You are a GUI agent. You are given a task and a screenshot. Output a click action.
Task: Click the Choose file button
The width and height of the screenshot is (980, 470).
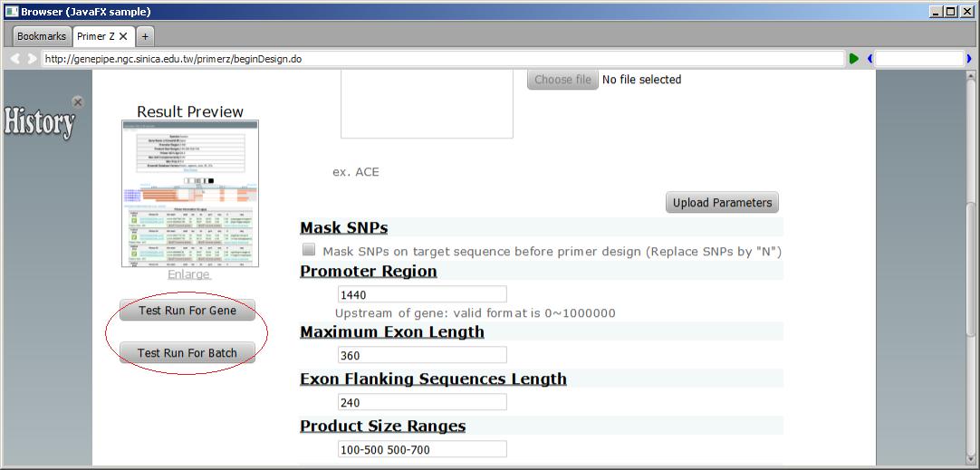click(x=562, y=80)
